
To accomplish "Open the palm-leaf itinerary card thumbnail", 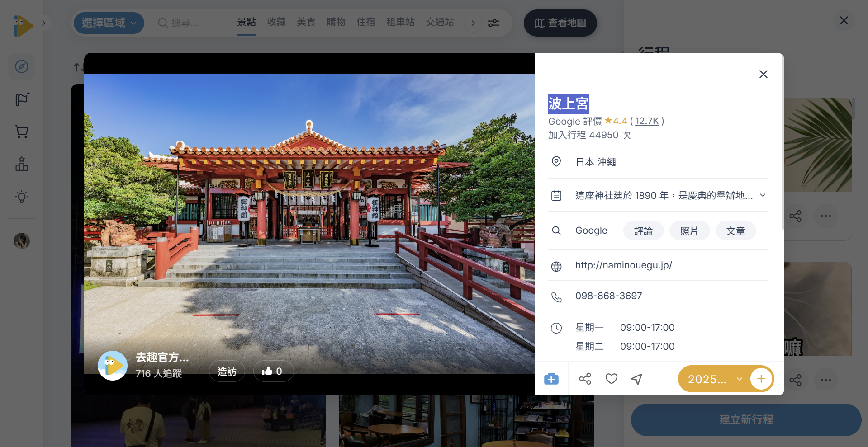I will (x=818, y=145).
